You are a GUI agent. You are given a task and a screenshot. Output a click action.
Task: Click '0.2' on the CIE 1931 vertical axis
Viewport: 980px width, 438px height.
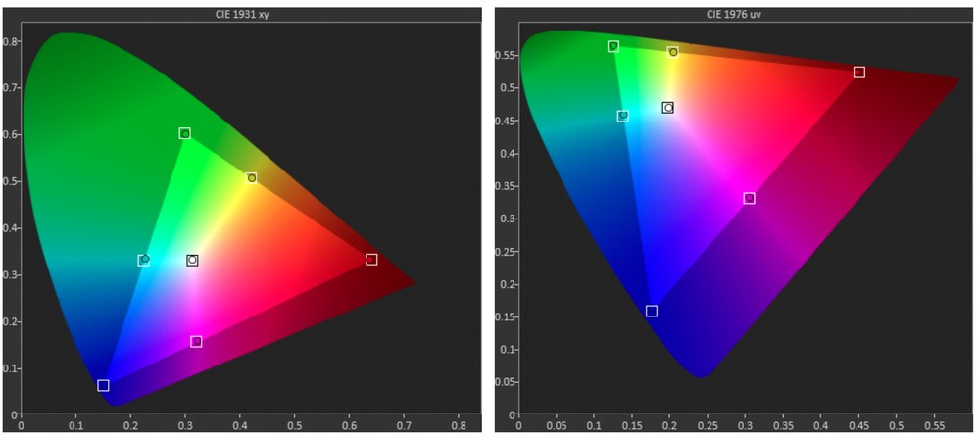pos(12,321)
